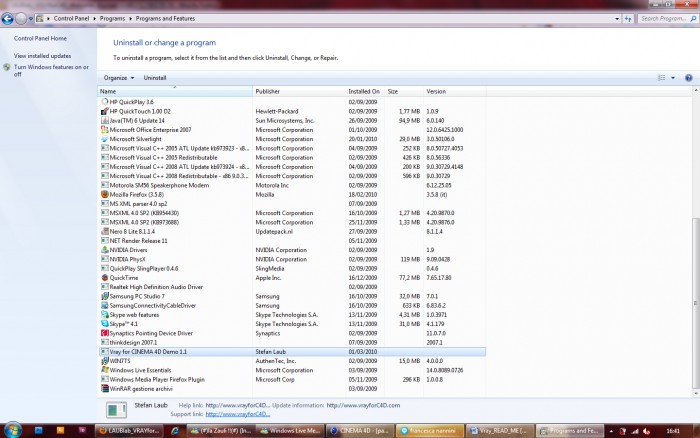Screen dimensions: 700x438
Task: Expand the view options dropdown arrow
Action: click(x=673, y=78)
